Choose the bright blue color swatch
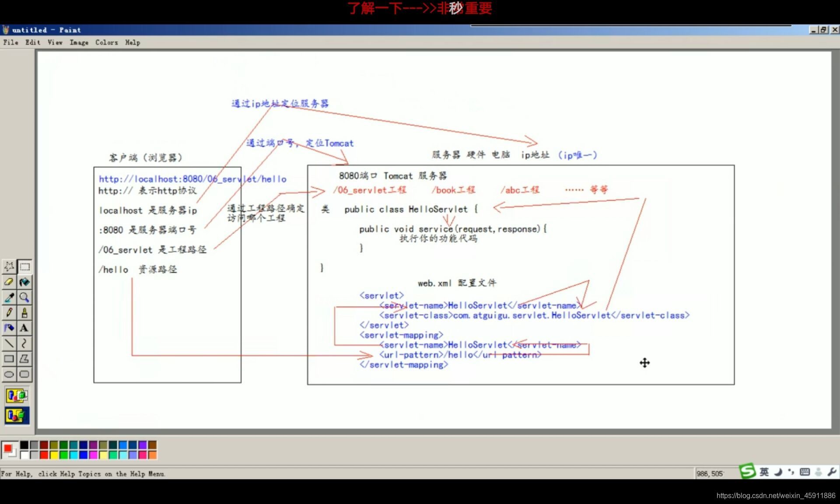Viewport: 840px width, 504px height. click(x=84, y=455)
